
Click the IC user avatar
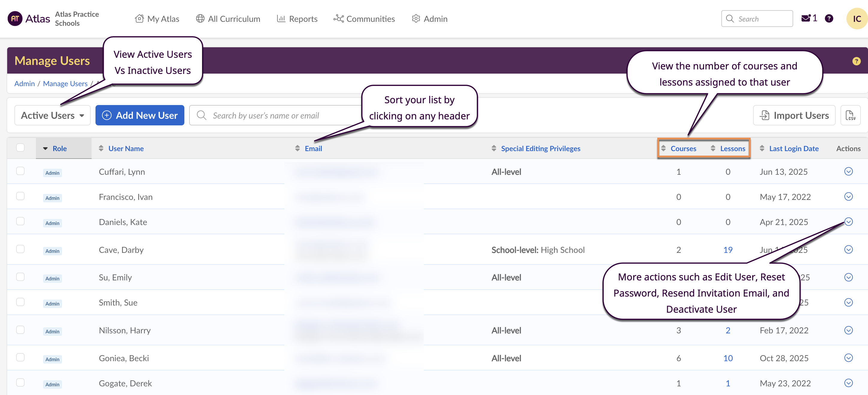[x=856, y=19]
